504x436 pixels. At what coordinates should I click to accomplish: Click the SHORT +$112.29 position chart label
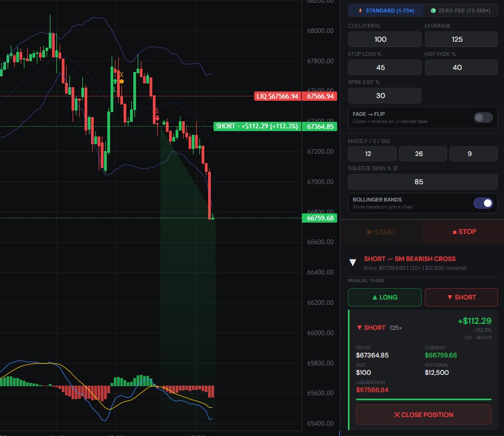coord(257,126)
